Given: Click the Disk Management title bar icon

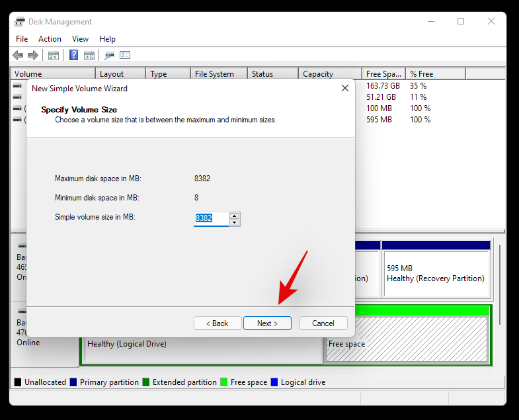Looking at the screenshot, I should tap(20, 21).
